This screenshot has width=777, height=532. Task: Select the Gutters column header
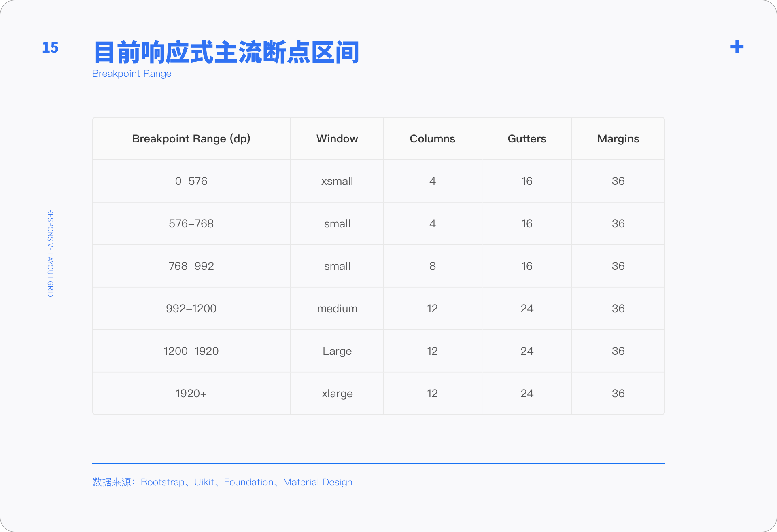(526, 139)
